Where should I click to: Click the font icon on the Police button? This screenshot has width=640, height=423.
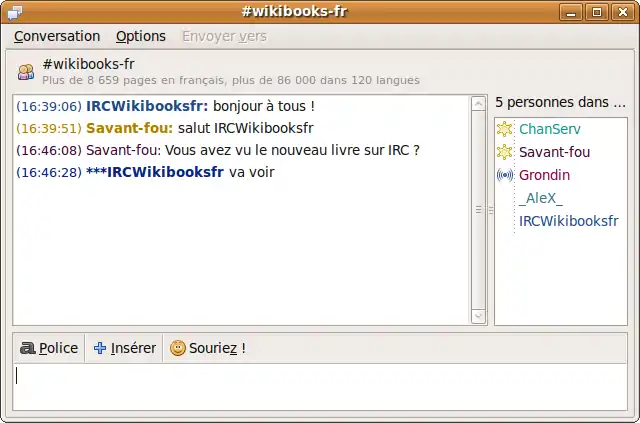tap(27, 348)
